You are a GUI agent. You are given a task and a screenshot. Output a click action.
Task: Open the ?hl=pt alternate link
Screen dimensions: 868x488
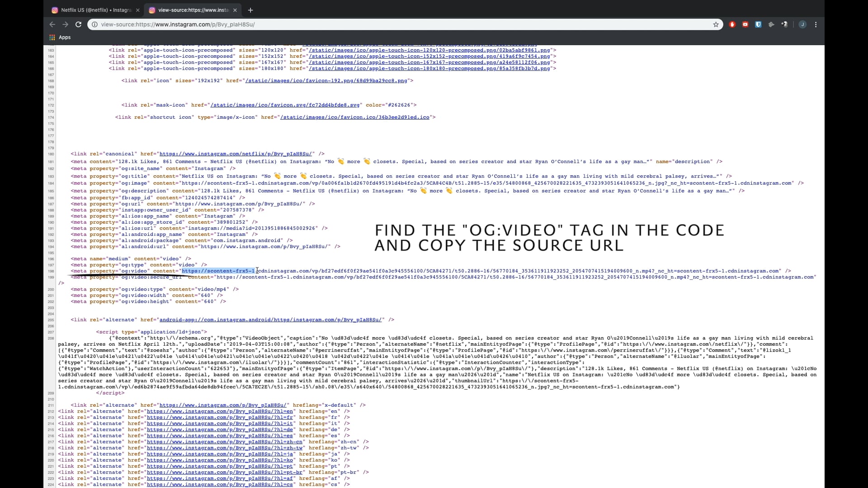tap(221, 466)
